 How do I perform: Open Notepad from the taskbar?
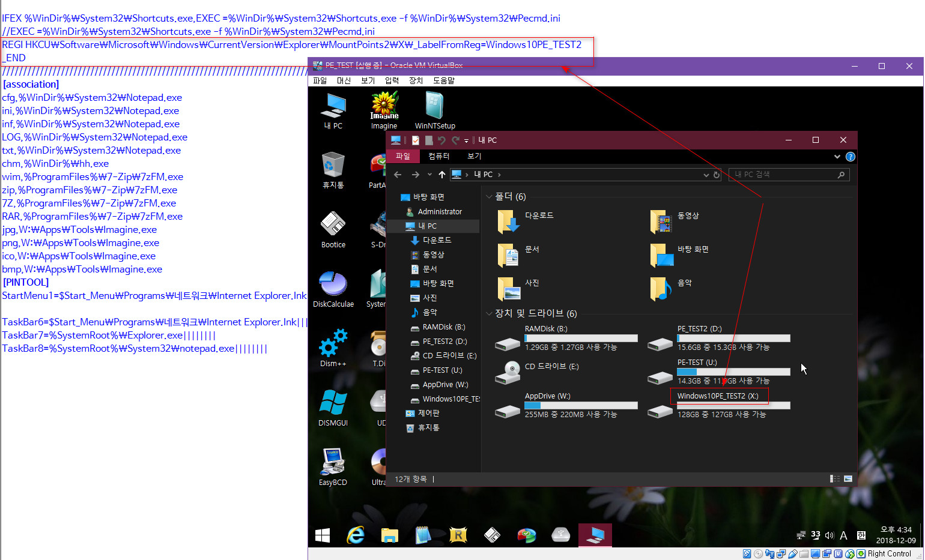(x=423, y=535)
